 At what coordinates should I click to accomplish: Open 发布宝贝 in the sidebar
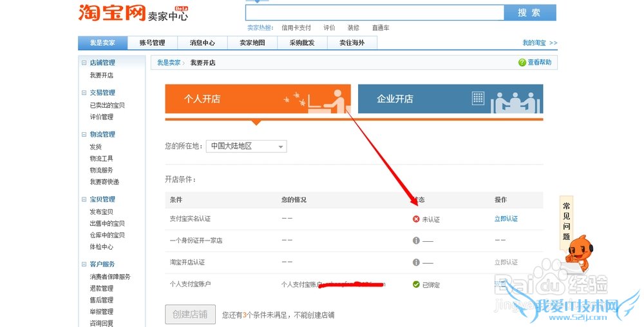click(x=102, y=212)
